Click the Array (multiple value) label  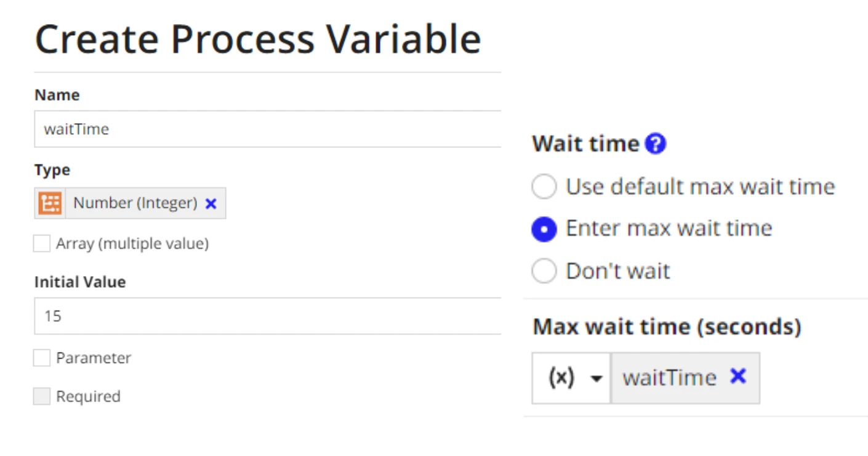[x=132, y=244]
